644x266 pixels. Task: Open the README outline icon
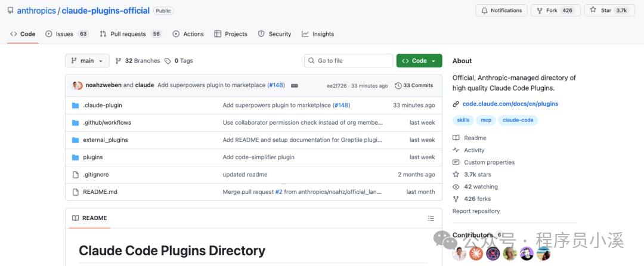click(x=431, y=218)
